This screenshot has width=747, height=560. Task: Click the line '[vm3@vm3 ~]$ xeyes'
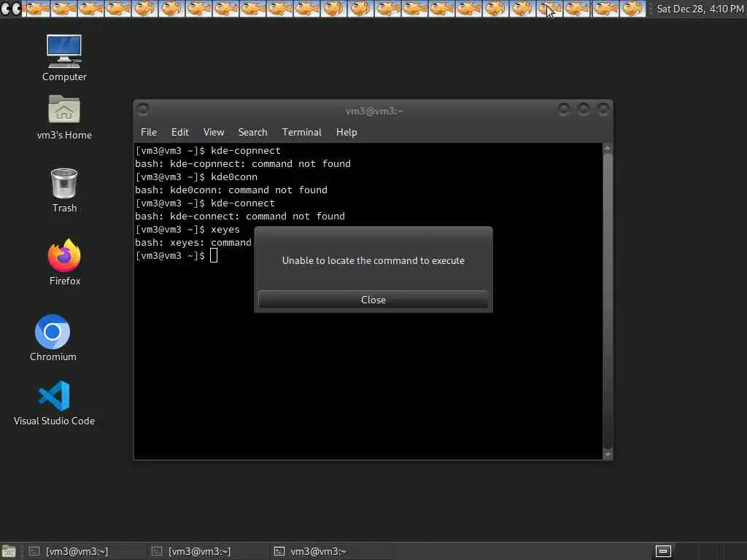(x=187, y=230)
